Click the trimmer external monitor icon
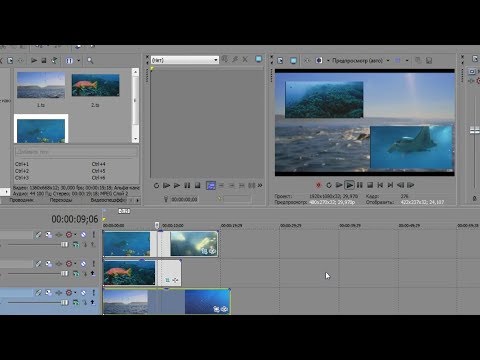Viewport: 480px width, 360px height. pyautogui.click(x=259, y=59)
